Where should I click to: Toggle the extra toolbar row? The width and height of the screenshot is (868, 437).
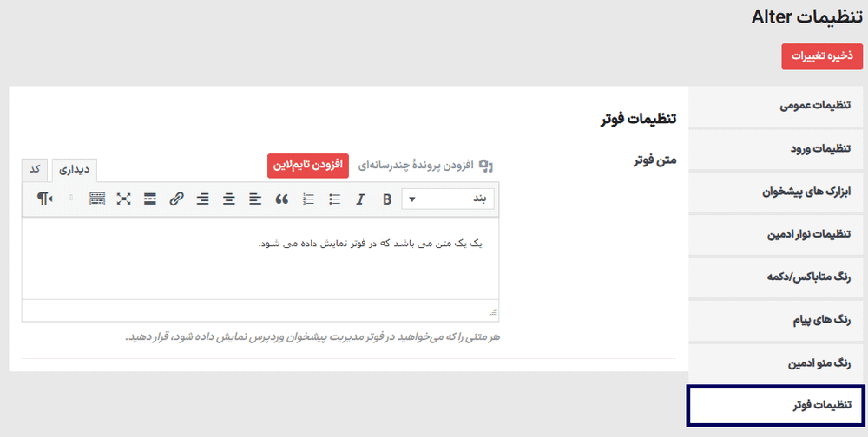tap(97, 199)
